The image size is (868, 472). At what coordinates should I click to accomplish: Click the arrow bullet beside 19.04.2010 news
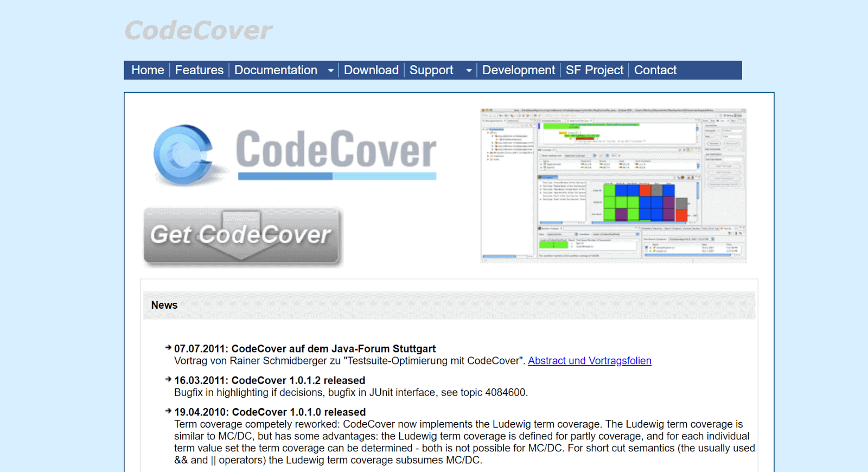[x=168, y=411]
